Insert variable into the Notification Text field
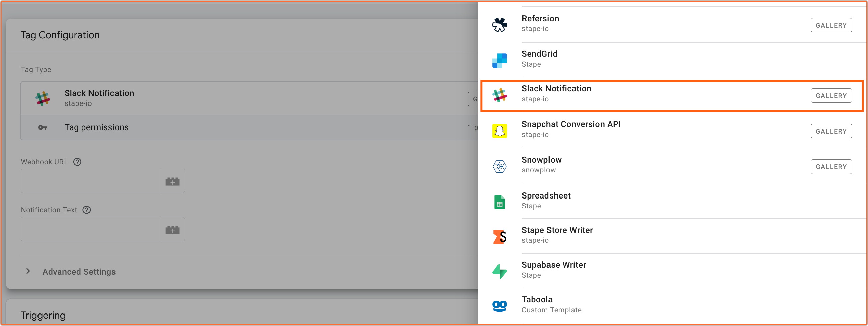This screenshot has width=868, height=326. 173,230
